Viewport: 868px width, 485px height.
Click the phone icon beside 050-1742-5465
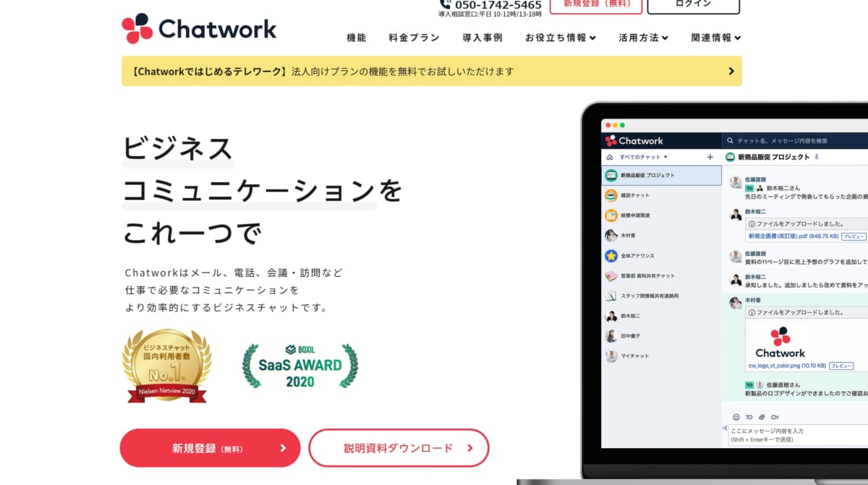(445, 4)
